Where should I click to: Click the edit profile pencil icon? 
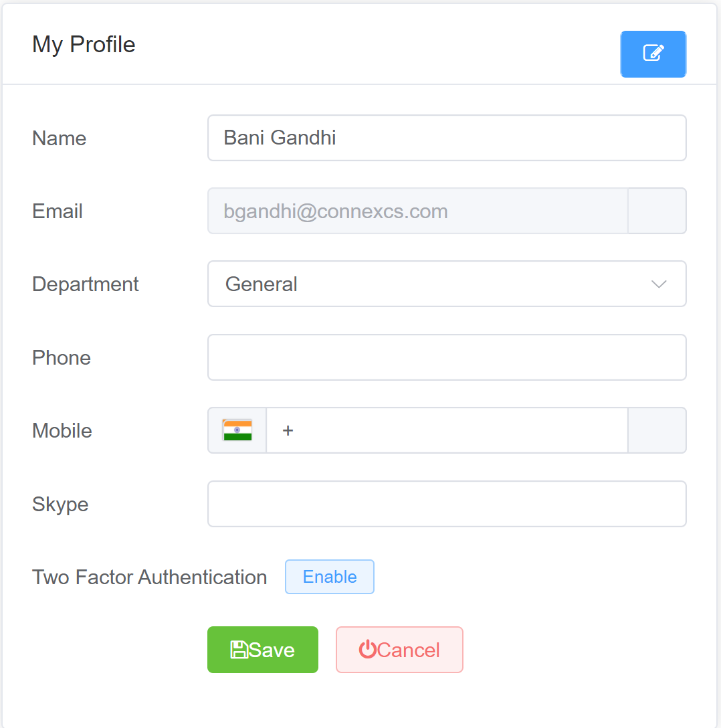click(x=653, y=54)
